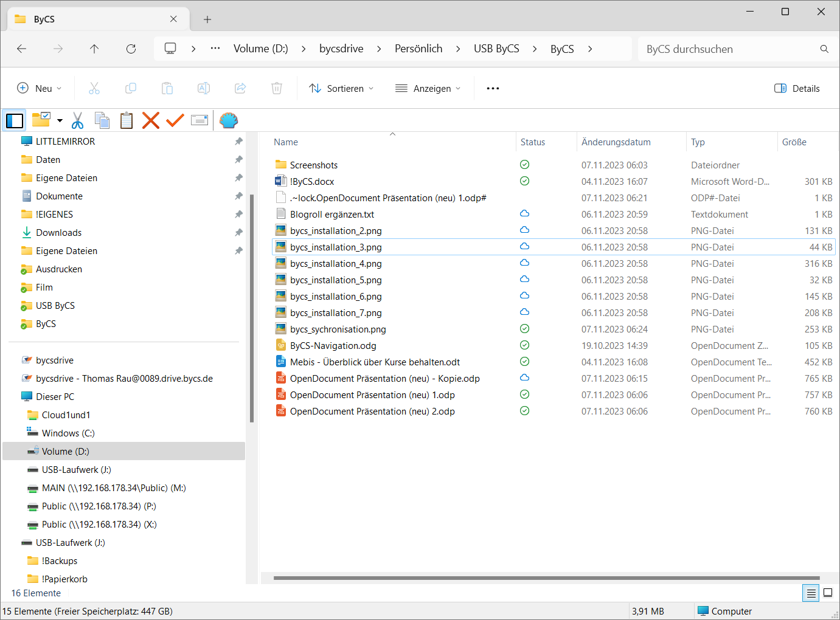Toggle the Details pane
The width and height of the screenshot is (840, 620).
coord(797,89)
